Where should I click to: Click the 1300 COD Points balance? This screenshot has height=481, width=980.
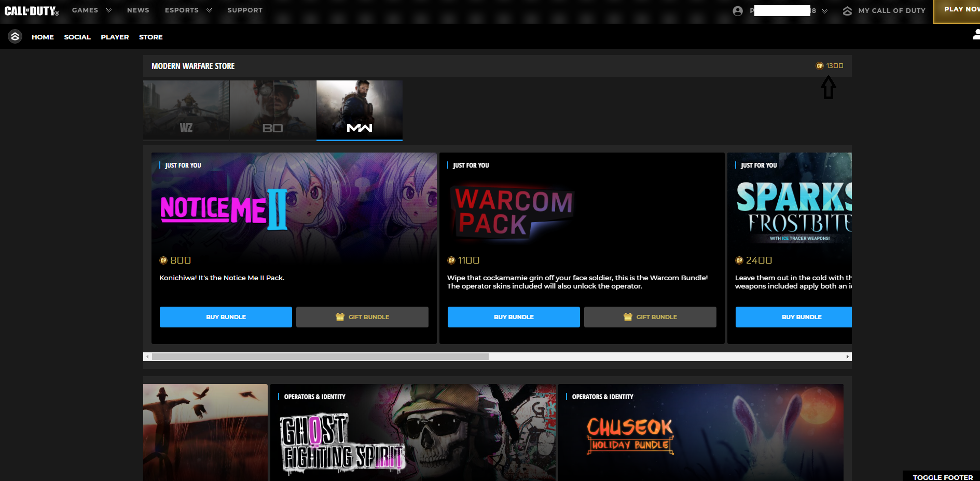[835, 66]
